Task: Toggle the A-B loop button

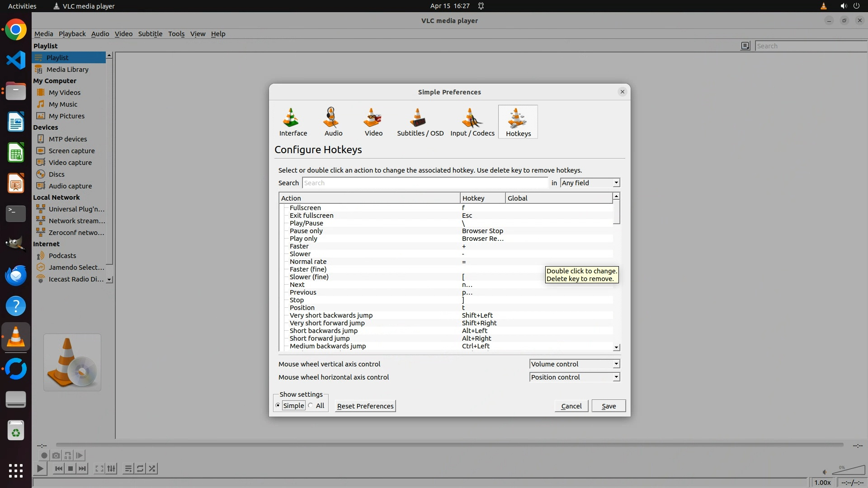Action: point(68,455)
